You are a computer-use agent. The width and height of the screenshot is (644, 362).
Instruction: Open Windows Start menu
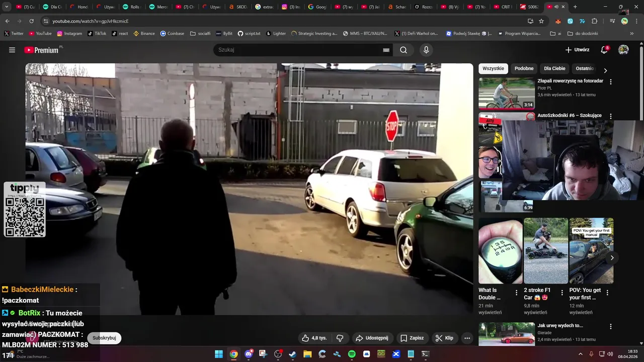(x=219, y=354)
